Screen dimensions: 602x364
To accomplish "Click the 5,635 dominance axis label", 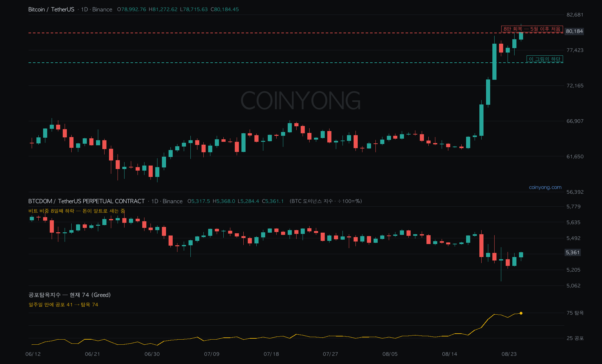I will click(573, 222).
